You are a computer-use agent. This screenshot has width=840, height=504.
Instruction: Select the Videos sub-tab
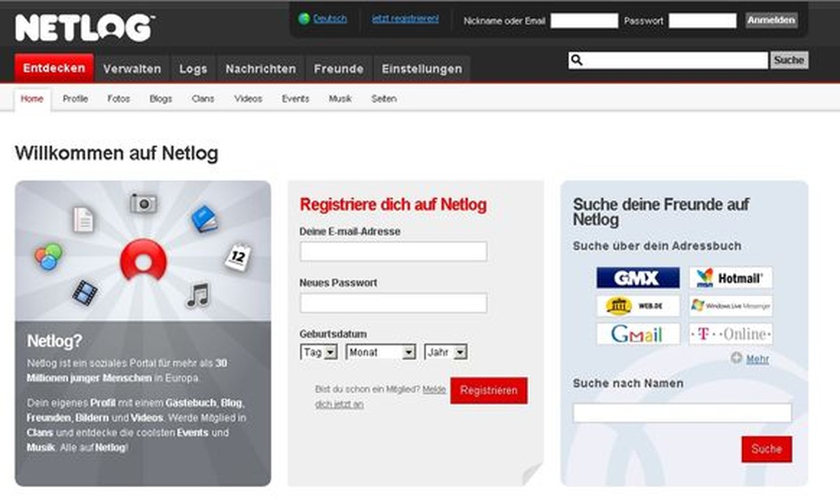pyautogui.click(x=248, y=99)
